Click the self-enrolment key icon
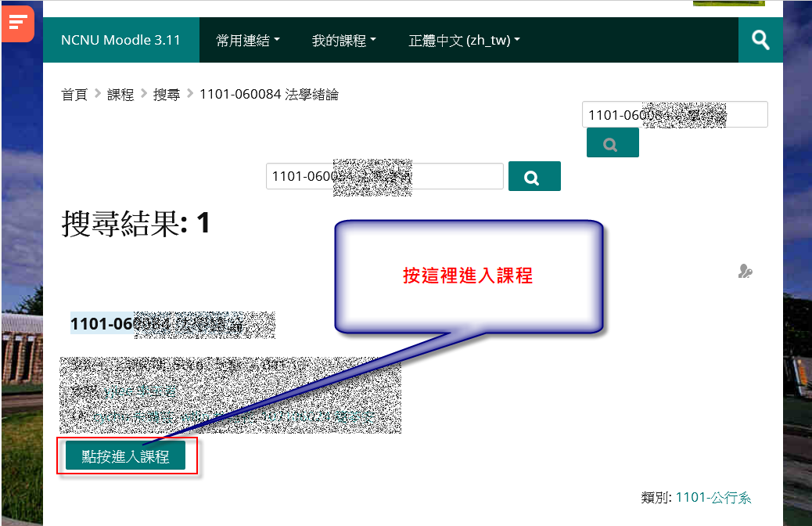The height and width of the screenshot is (526, 812). click(x=745, y=272)
